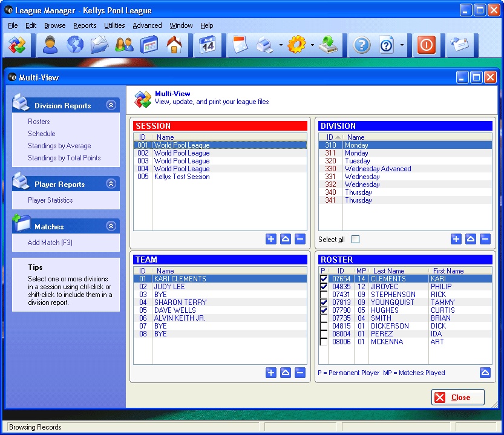Check permanent player box for STEPHENSON

(324, 295)
